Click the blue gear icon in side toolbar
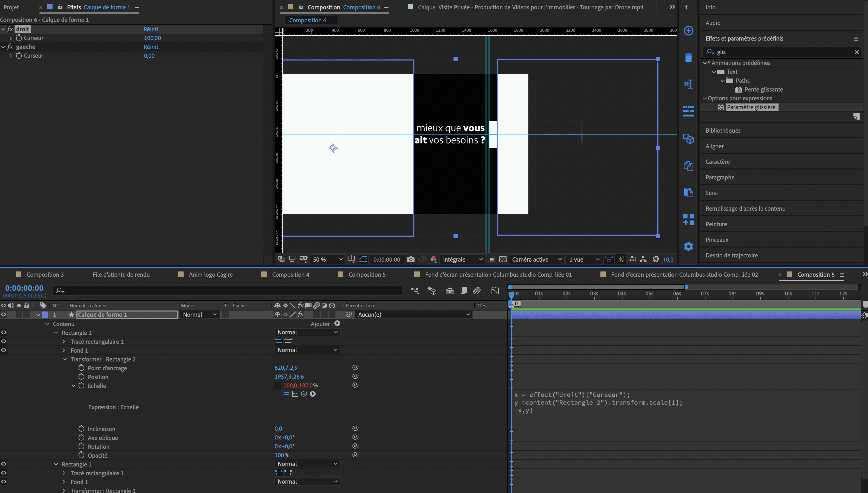868x493 pixels. coord(688,247)
